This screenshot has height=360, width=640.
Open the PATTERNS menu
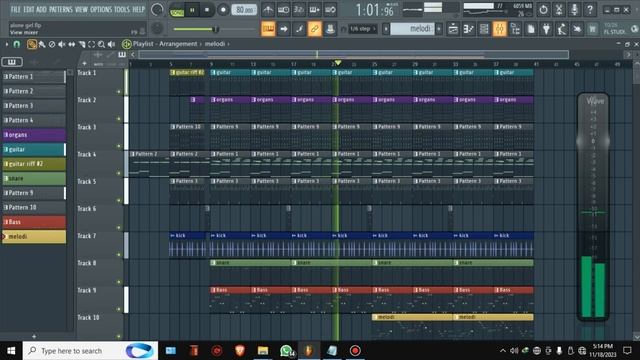coord(61,9)
